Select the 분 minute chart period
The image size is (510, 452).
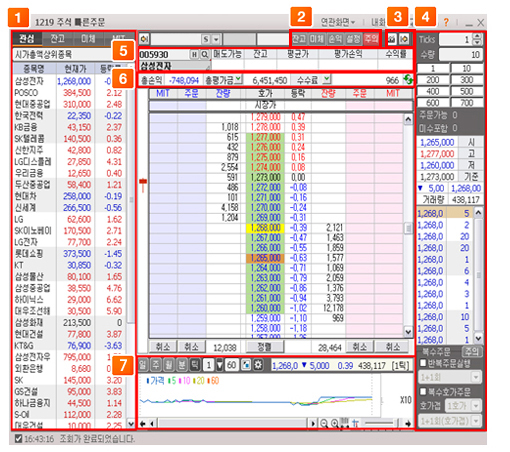182,365
